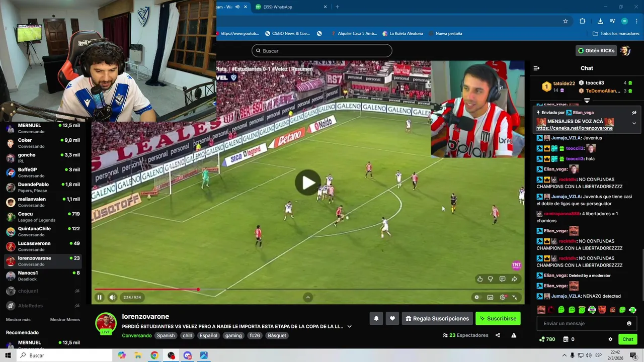The width and height of the screenshot is (644, 362).
Task: Hide the pinned message eye icon
Action: [634, 113]
